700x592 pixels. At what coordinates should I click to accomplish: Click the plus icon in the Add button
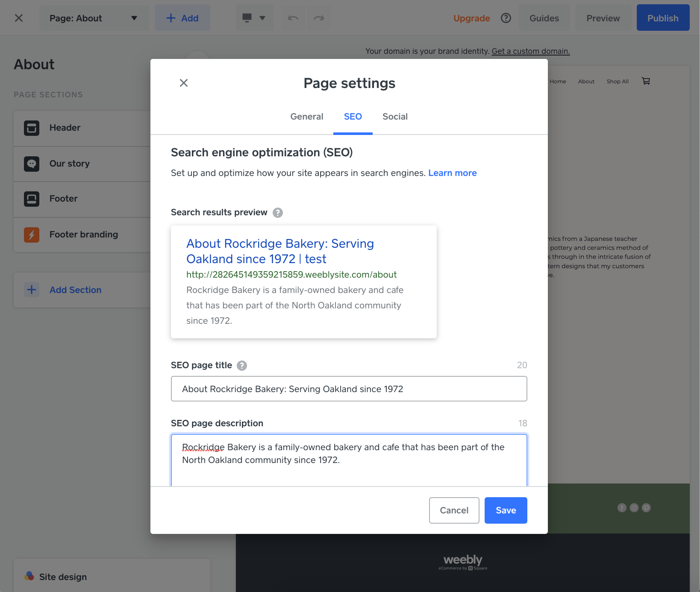tap(171, 18)
